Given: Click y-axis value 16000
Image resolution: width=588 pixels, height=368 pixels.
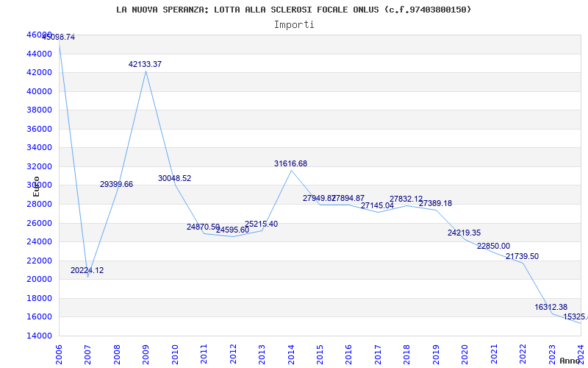Looking at the screenshot, I should (39, 317).
